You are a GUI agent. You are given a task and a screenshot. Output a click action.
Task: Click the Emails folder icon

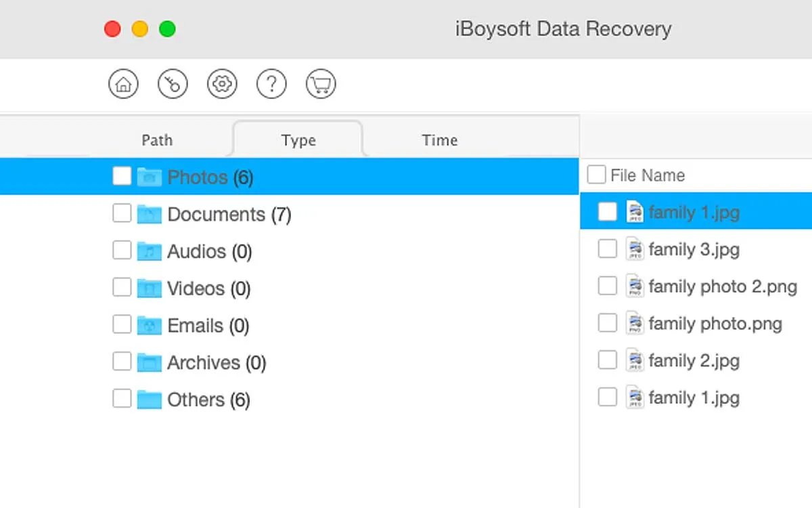pos(149,326)
